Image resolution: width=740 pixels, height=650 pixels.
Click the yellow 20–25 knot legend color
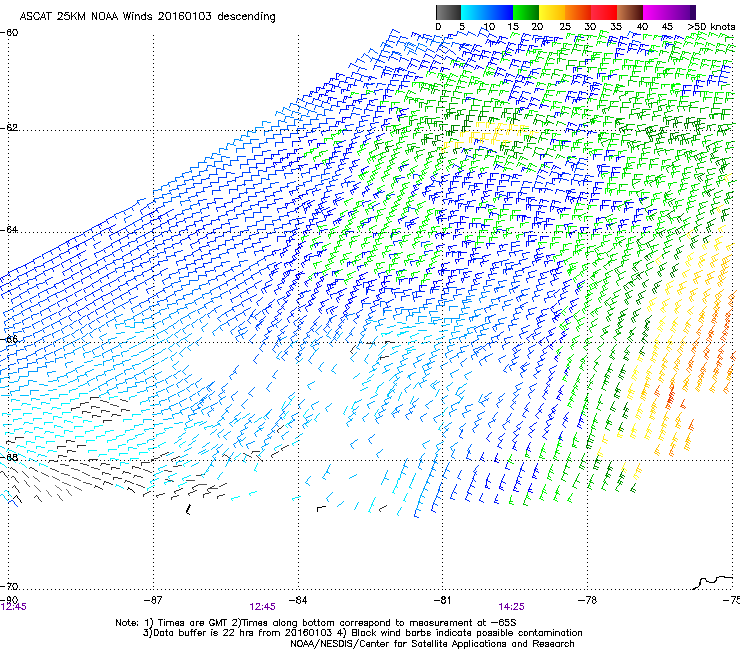click(552, 12)
